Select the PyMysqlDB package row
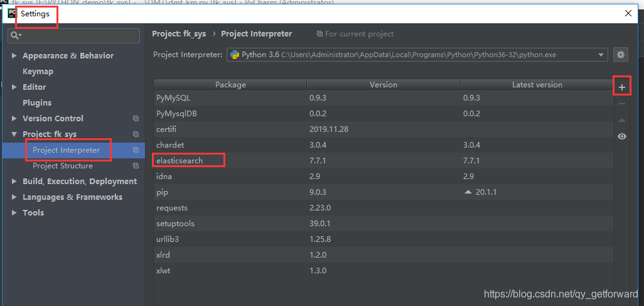This screenshot has width=644, height=306. coord(384,114)
